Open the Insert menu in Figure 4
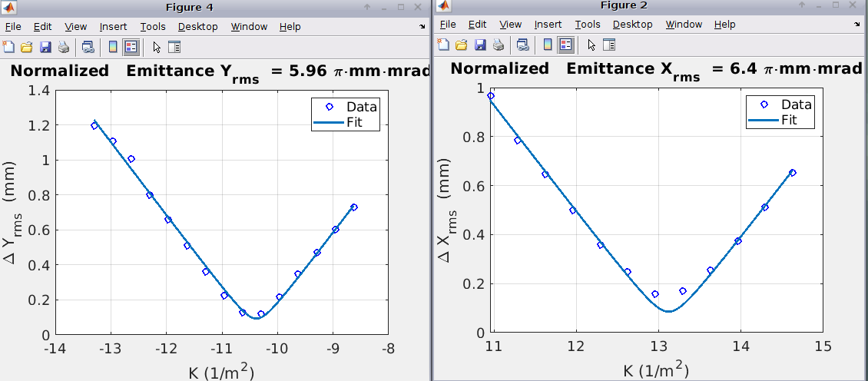This screenshot has width=868, height=381. coord(113,27)
